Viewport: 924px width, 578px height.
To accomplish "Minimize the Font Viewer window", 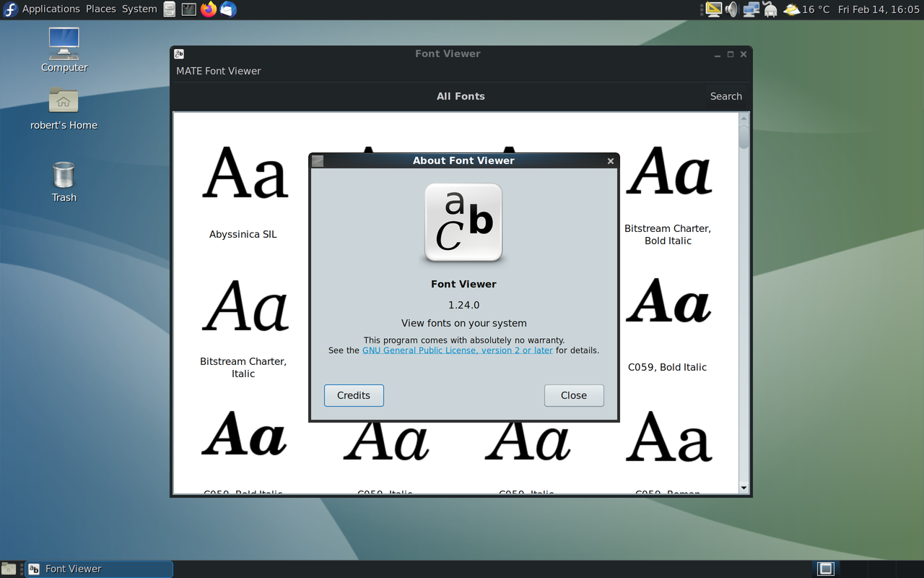I will click(718, 54).
